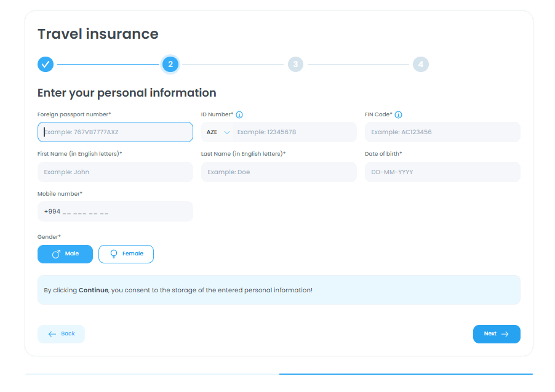Select Male gender option
Image resolution: width=555 pixels, height=392 pixels.
tap(65, 254)
